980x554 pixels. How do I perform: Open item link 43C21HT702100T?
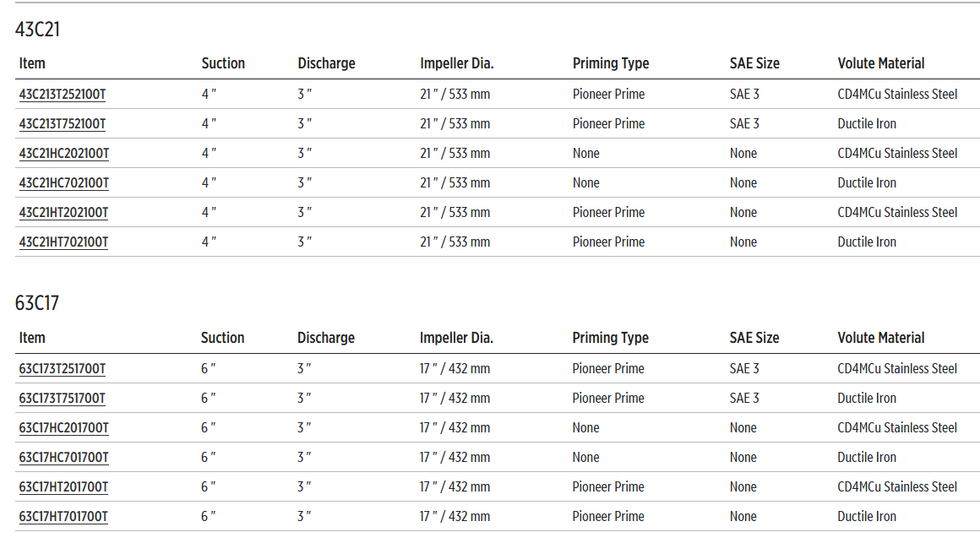tap(63, 242)
